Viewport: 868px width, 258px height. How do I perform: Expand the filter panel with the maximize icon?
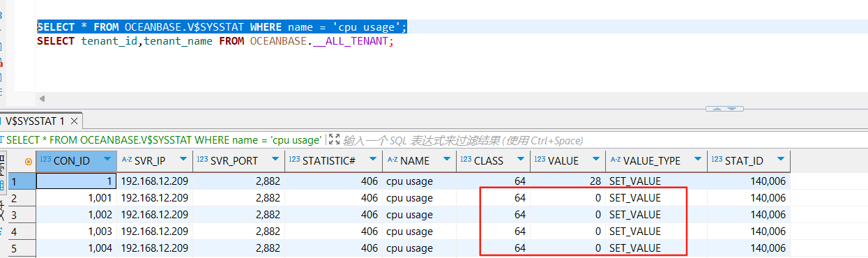click(334, 139)
